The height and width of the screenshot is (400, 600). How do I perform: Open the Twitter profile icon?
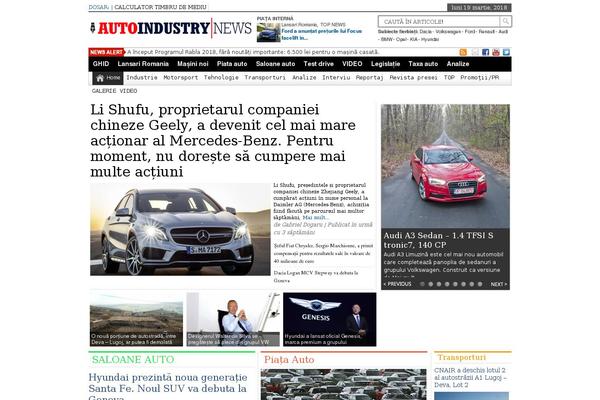pos(506,52)
